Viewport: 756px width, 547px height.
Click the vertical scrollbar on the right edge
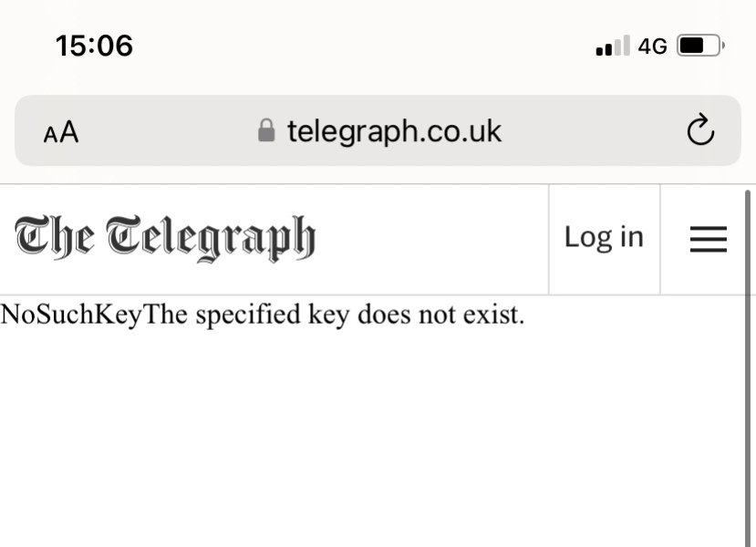[x=750, y=365]
